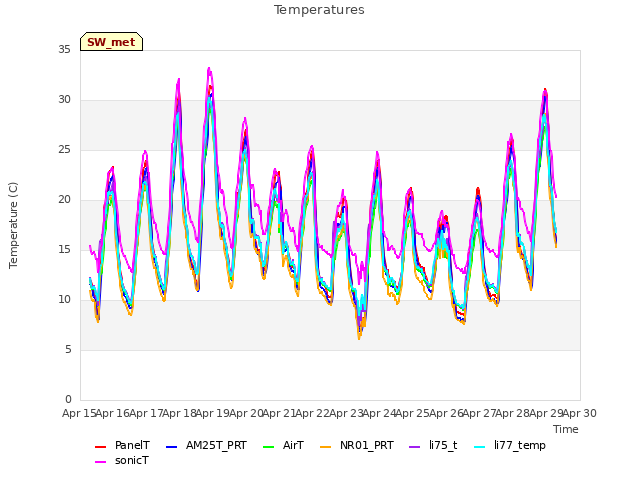Click the magenta sonicT color marker

pyautogui.click(x=100, y=462)
